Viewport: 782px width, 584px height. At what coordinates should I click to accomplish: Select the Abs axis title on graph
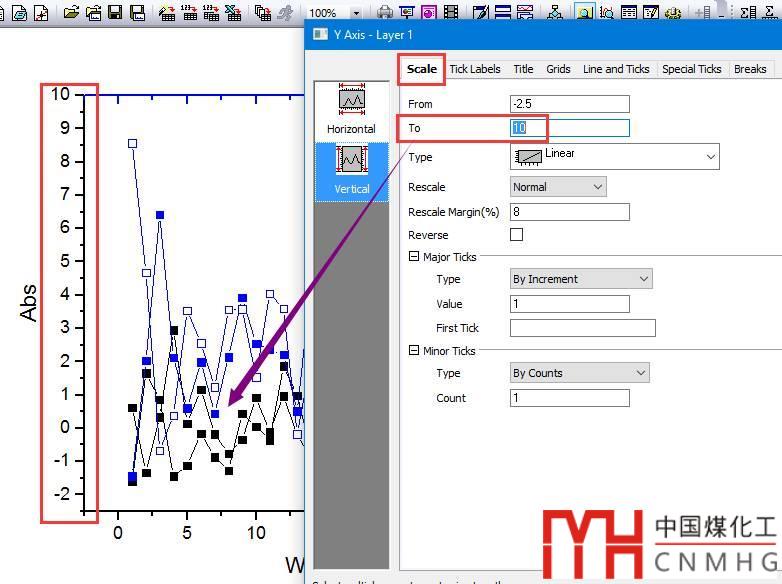pyautogui.click(x=28, y=302)
